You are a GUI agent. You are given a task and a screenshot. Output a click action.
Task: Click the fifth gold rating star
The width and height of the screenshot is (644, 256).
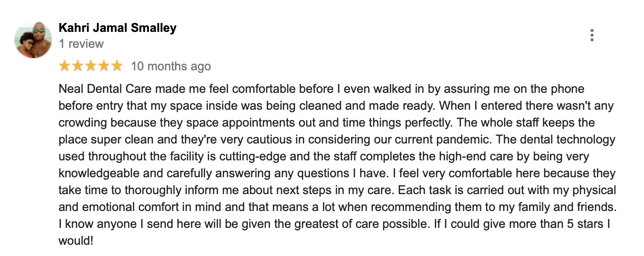point(116,66)
